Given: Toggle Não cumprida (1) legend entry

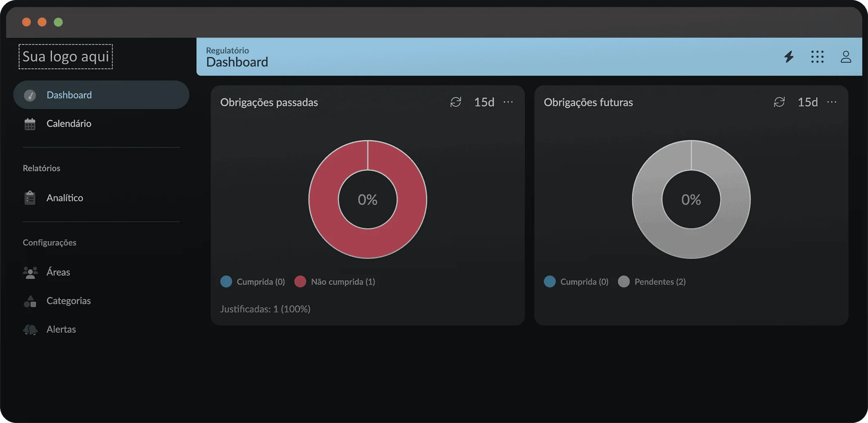Looking at the screenshot, I should (x=335, y=282).
